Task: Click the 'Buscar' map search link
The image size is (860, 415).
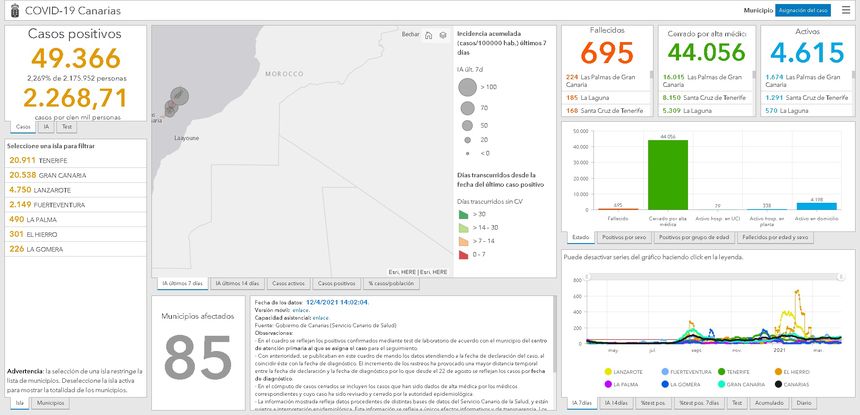Action: (x=410, y=35)
